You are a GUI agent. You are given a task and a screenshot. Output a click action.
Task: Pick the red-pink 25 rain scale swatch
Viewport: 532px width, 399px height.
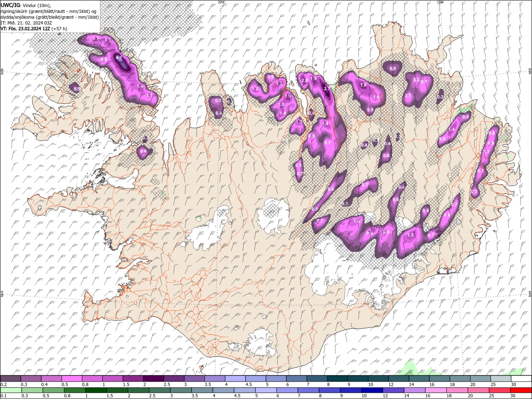point(499,390)
